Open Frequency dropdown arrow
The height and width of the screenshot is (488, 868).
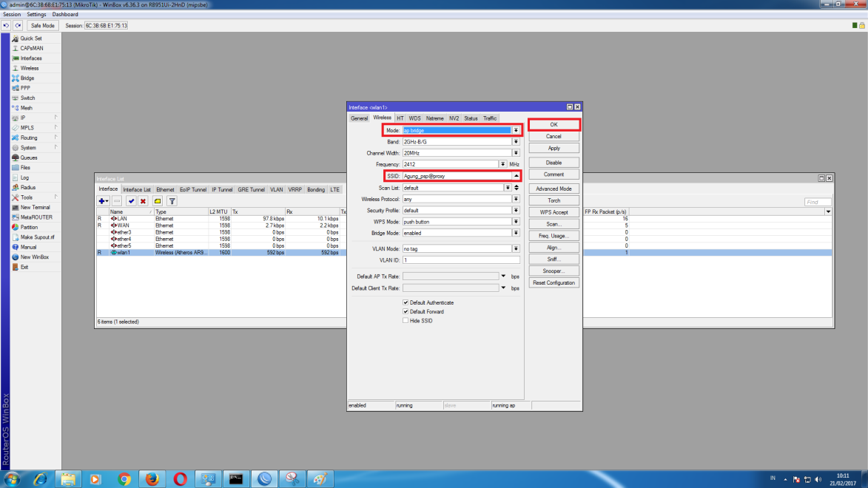[x=502, y=164]
